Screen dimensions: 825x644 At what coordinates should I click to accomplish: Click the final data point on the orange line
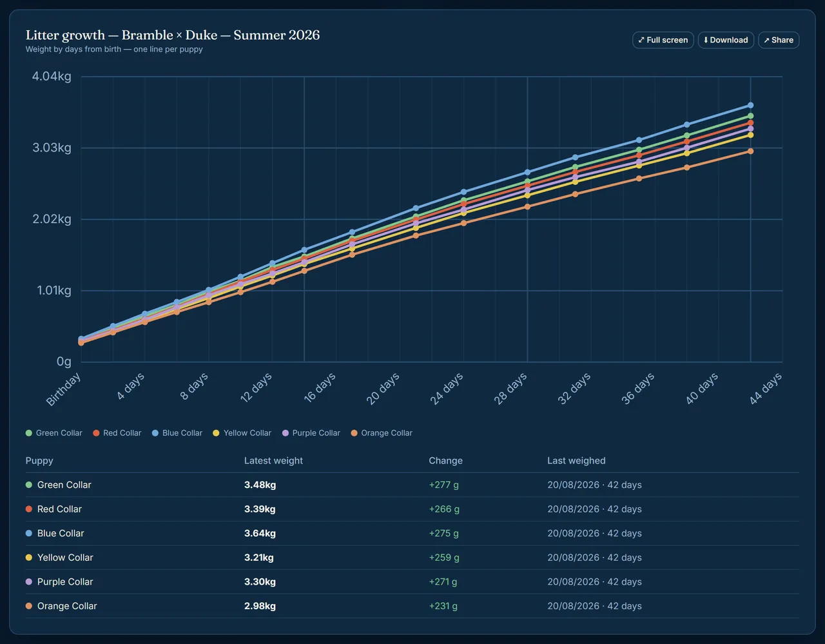point(750,151)
